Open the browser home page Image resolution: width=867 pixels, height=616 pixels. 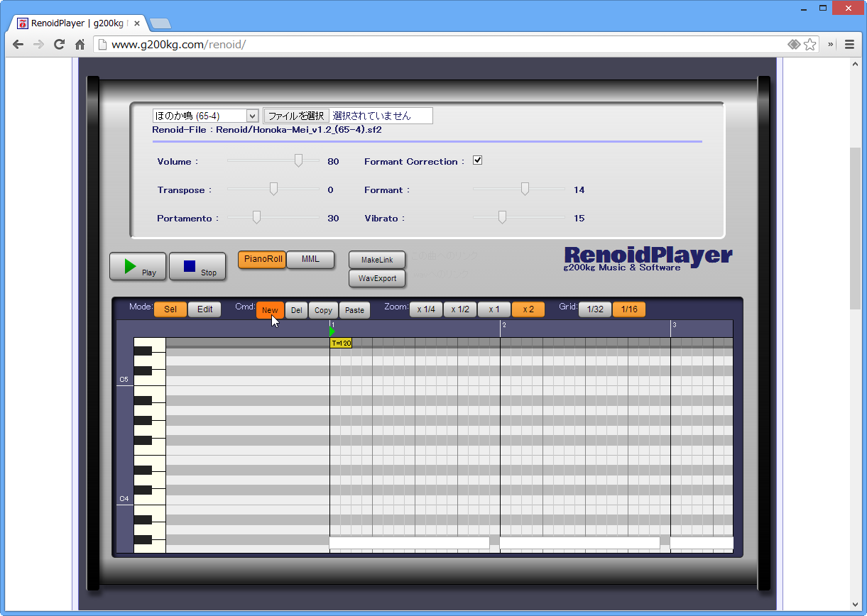coord(80,45)
